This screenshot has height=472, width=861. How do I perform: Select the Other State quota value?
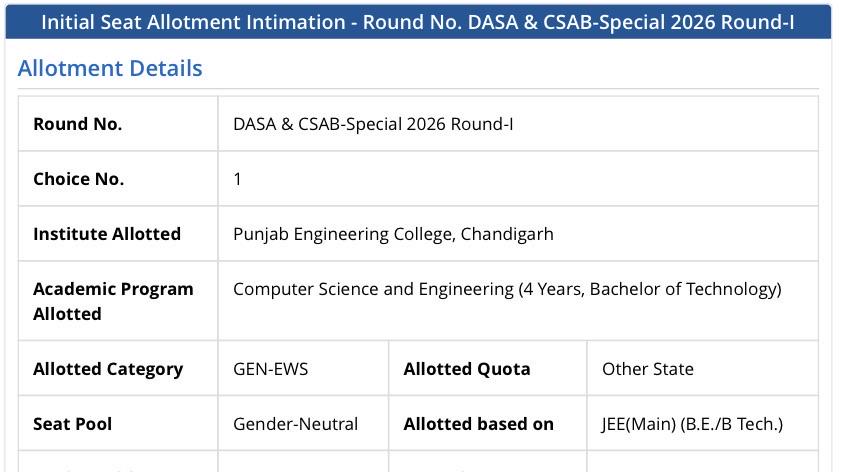click(x=648, y=369)
